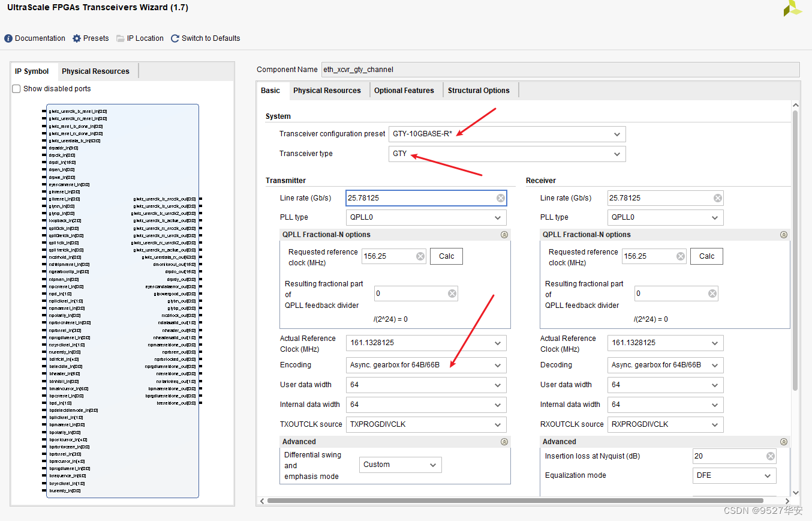Screen dimensions: 812x521
Task: Click Switch to Defaults label
Action: (210, 38)
